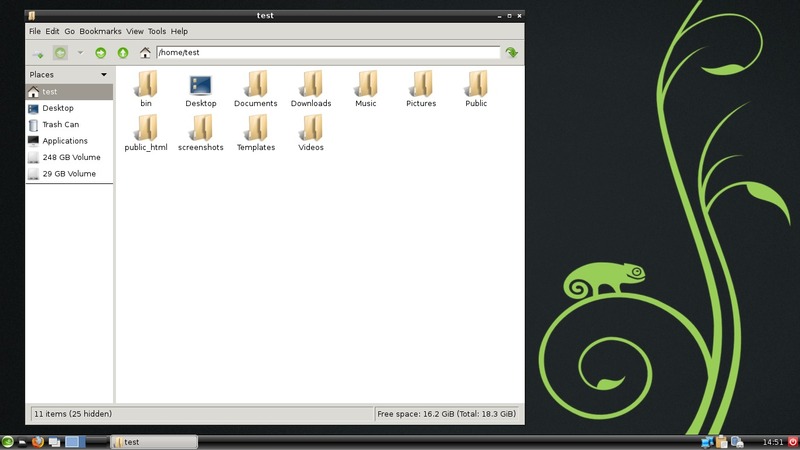800x450 pixels.
Task: Open the Places side pane dropdown
Action: tap(104, 74)
